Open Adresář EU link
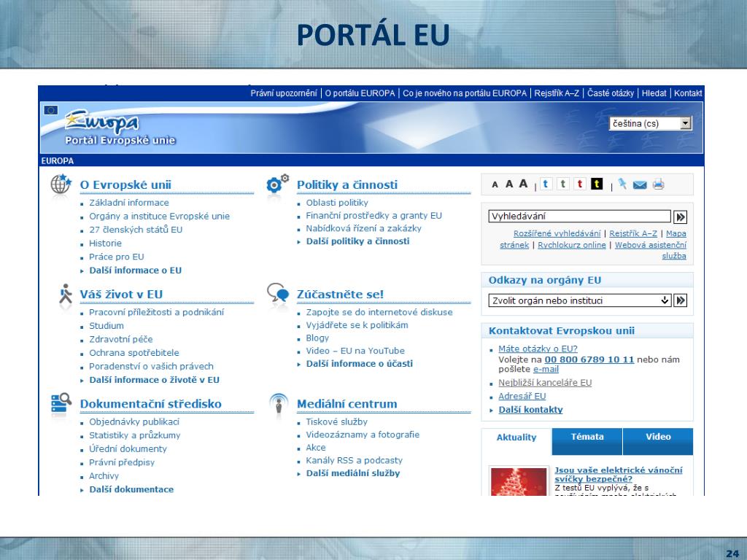 [x=522, y=396]
